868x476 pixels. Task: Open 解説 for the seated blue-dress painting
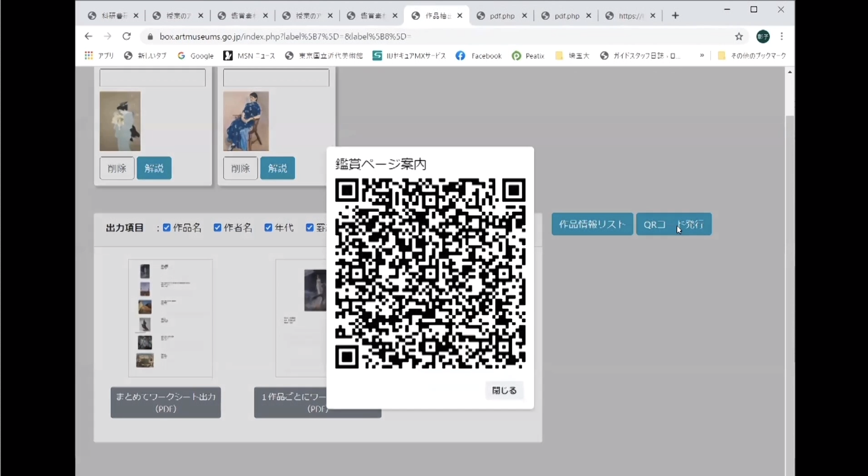[277, 168]
